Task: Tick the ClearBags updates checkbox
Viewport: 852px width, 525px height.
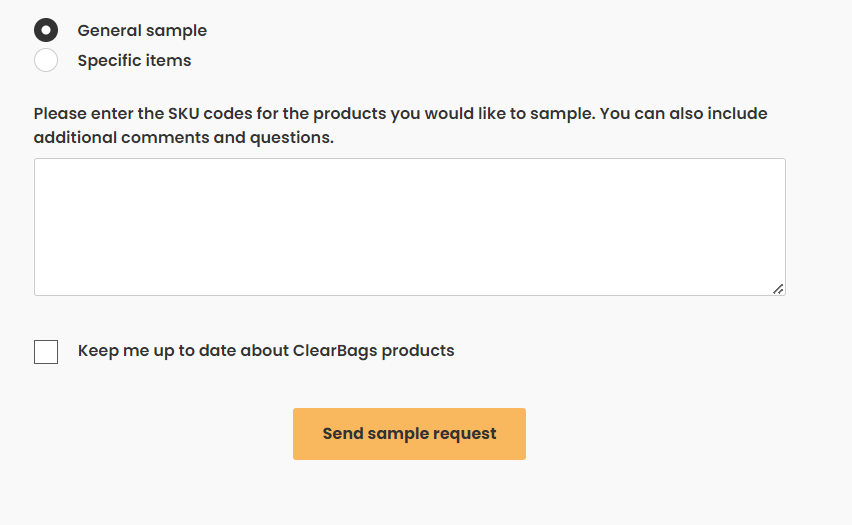Action: click(x=46, y=352)
